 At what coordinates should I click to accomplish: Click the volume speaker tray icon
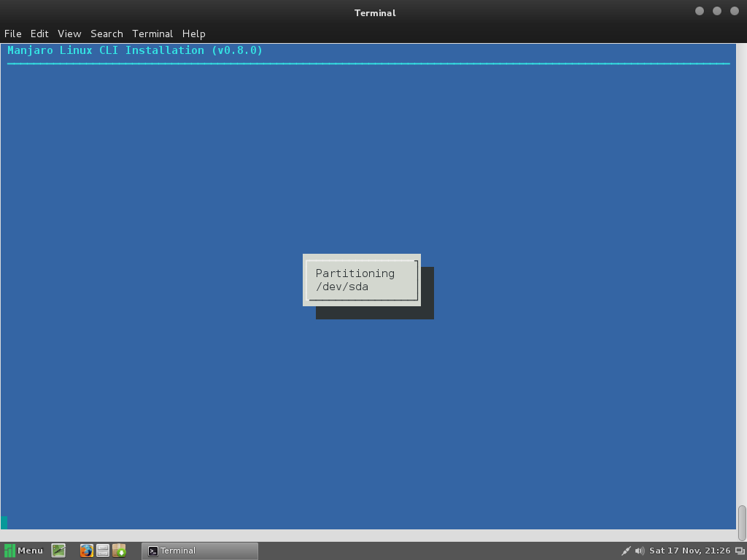640,551
